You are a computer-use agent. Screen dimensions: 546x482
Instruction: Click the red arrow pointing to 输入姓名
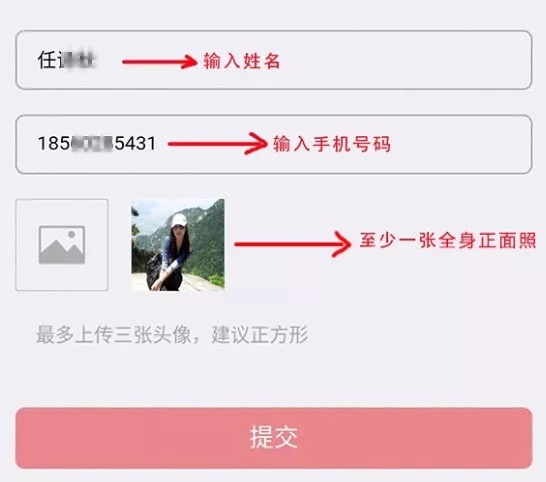[160, 62]
